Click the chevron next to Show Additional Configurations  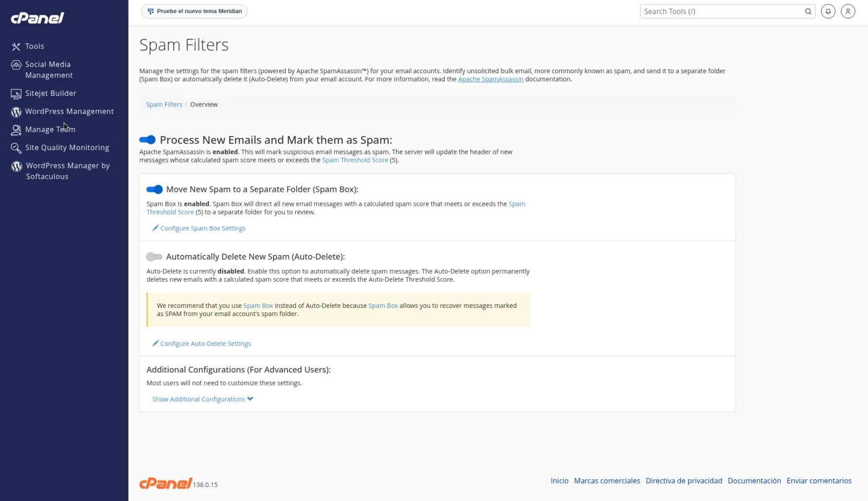pos(250,399)
